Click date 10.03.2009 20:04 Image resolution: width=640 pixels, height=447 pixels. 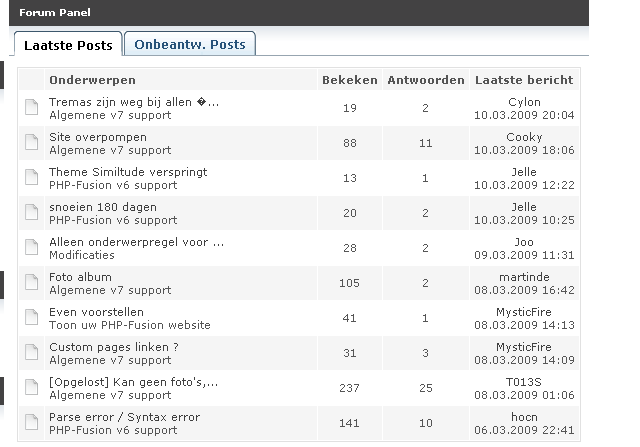[524, 115]
